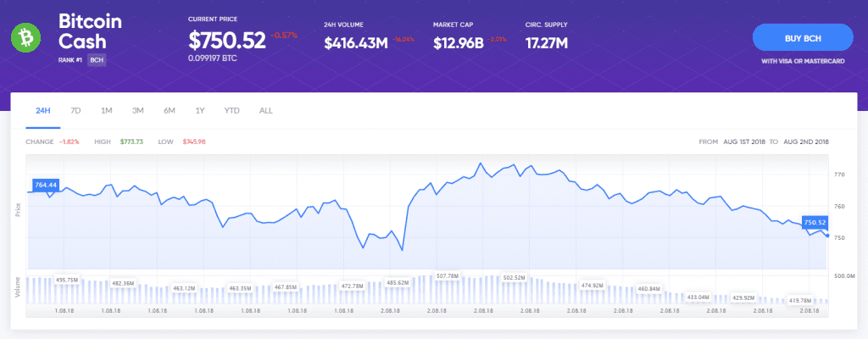Click the CHANGE -1.82% value

tap(69, 142)
